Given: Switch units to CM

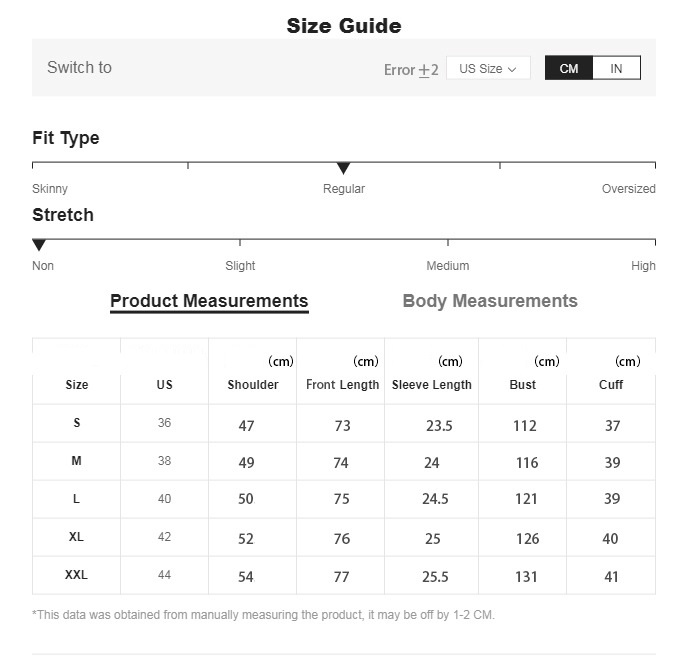Looking at the screenshot, I should [569, 68].
